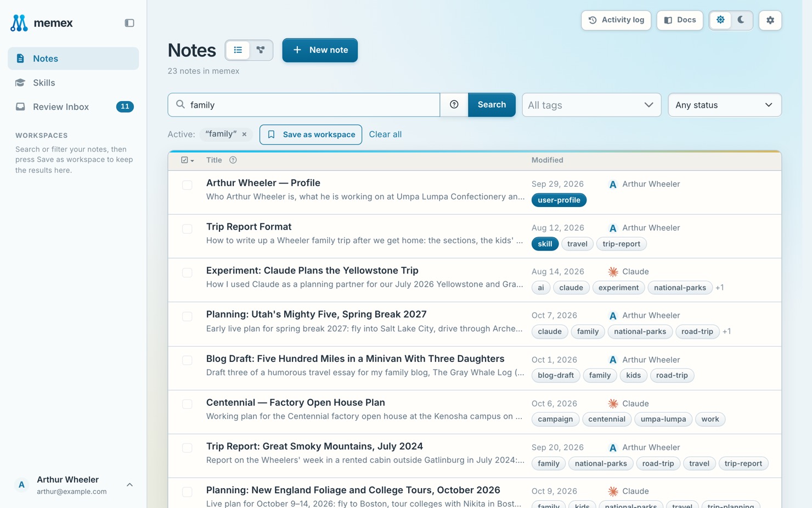The width and height of the screenshot is (812, 508).
Task: Open the All tags dropdown
Action: (x=591, y=105)
